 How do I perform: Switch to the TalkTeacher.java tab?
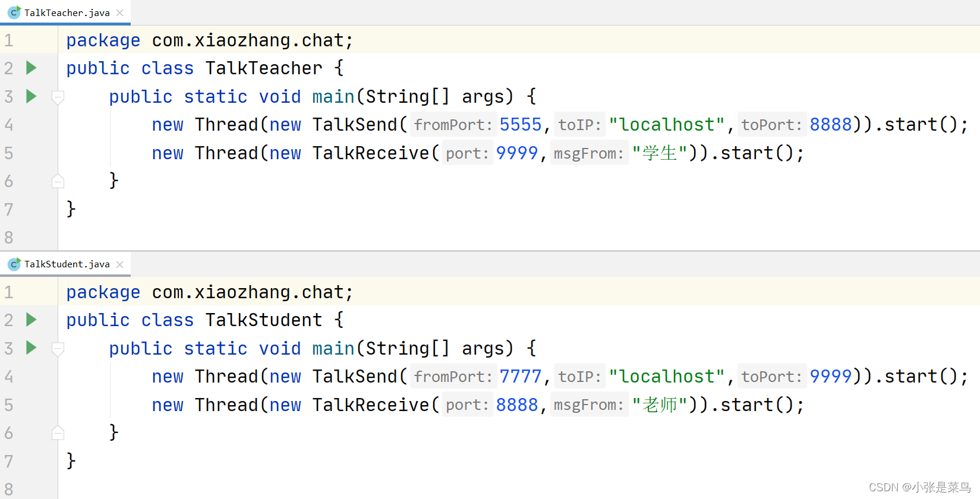[x=67, y=12]
